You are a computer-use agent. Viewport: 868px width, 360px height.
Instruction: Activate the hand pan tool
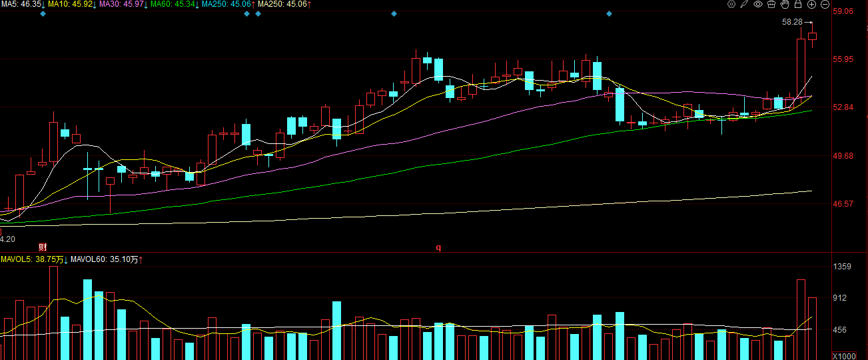785,5
